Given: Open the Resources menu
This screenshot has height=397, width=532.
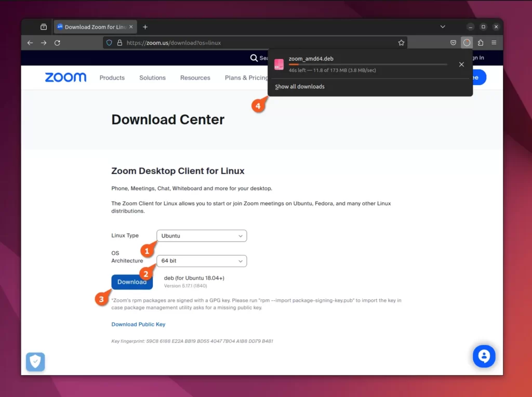Looking at the screenshot, I should click(x=195, y=78).
